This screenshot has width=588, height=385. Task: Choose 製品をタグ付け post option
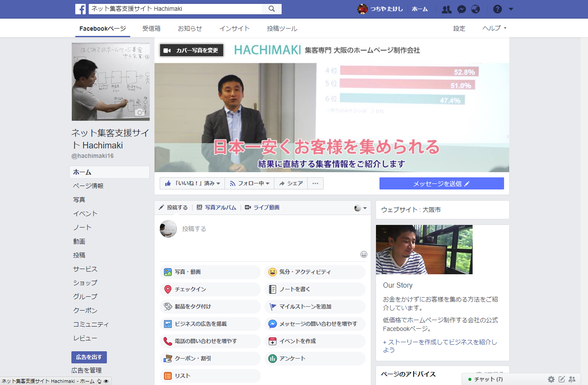(x=210, y=307)
